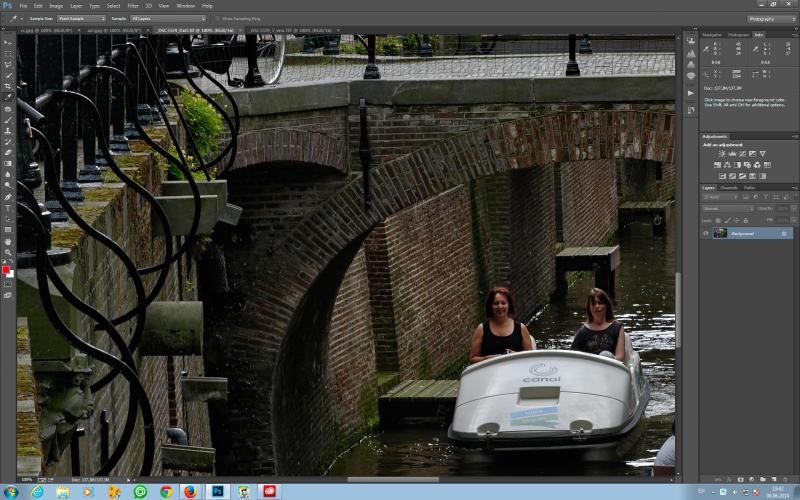Click the red foreground color swatch
The width and height of the screenshot is (800, 500).
[x=6, y=269]
